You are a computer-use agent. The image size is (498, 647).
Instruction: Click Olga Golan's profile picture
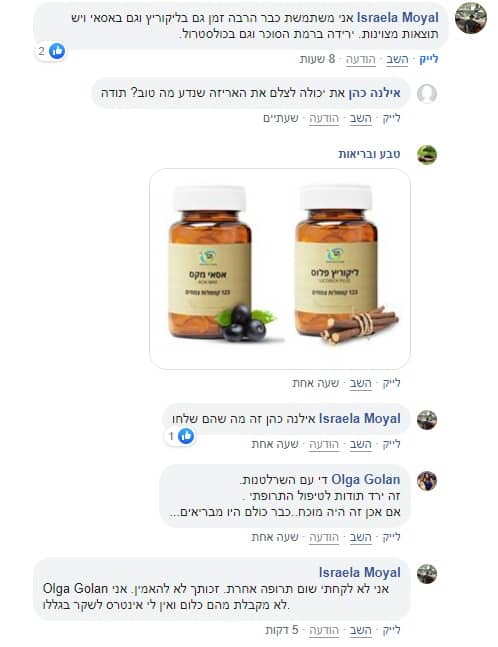pyautogui.click(x=427, y=481)
